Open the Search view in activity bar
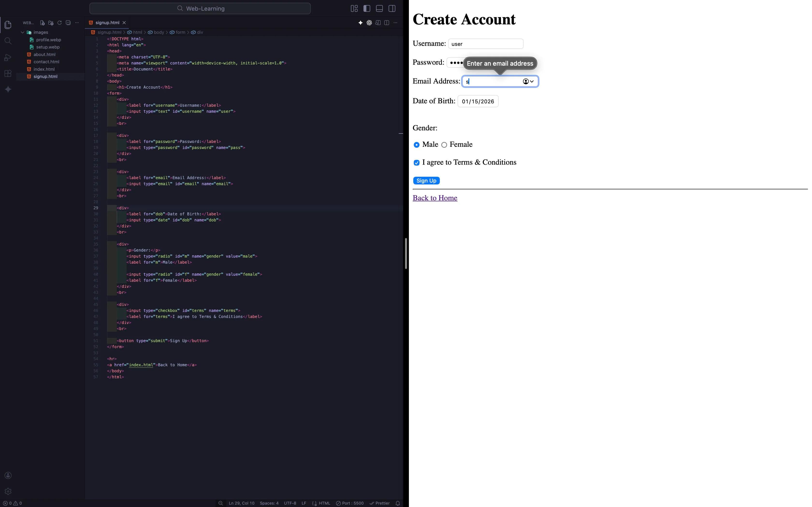Screen dimensions: 812x507 (8, 41)
